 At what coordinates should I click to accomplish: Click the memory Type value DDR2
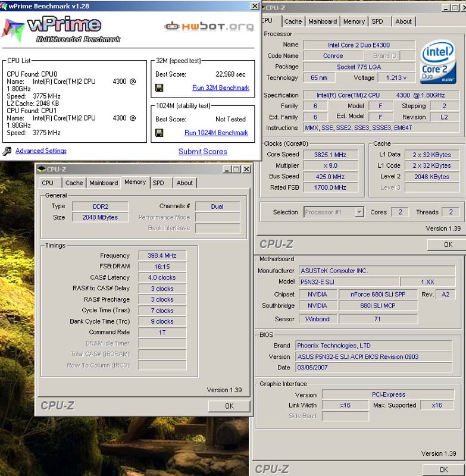(x=101, y=206)
